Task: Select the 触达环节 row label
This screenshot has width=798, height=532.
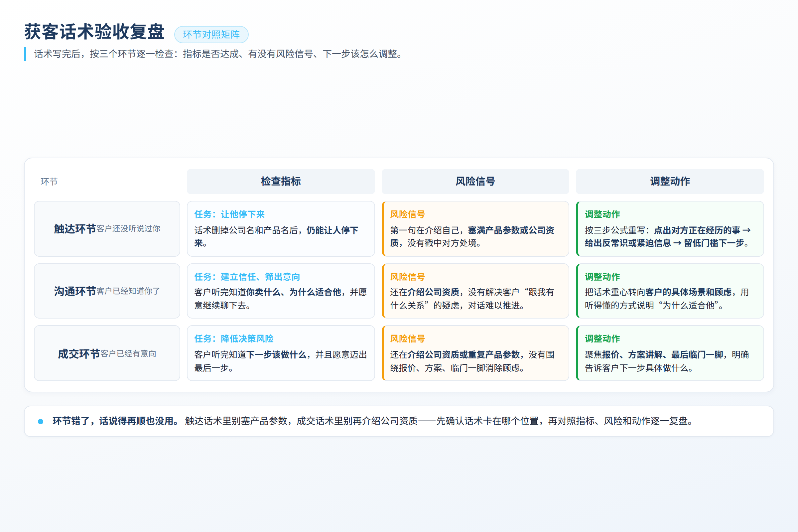Action: (75, 229)
